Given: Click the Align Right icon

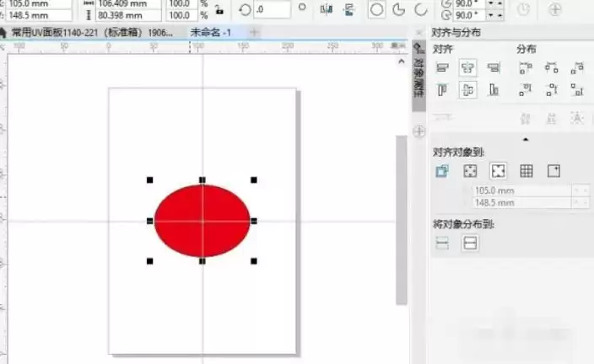Looking at the screenshot, I should [494, 68].
